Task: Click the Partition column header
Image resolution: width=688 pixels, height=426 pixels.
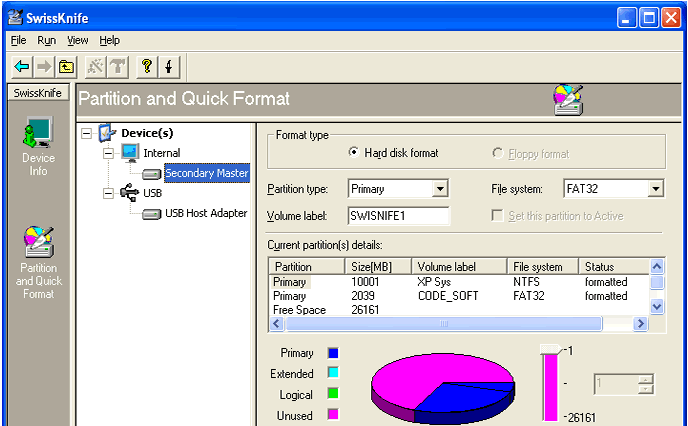Action: (306, 266)
